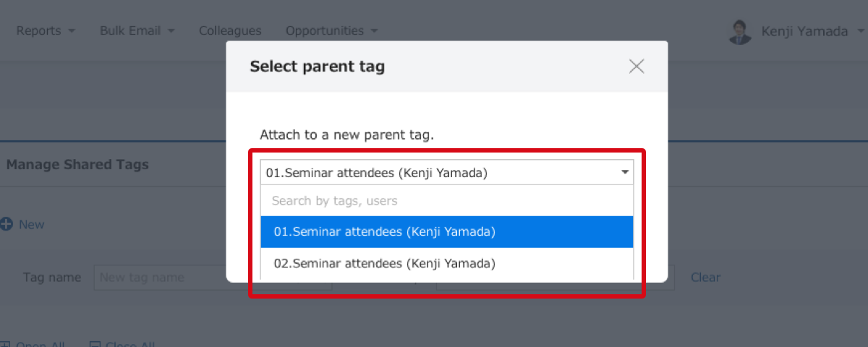868x347 pixels.
Task: Click the parent tag combo box arrow
Action: coord(625,173)
